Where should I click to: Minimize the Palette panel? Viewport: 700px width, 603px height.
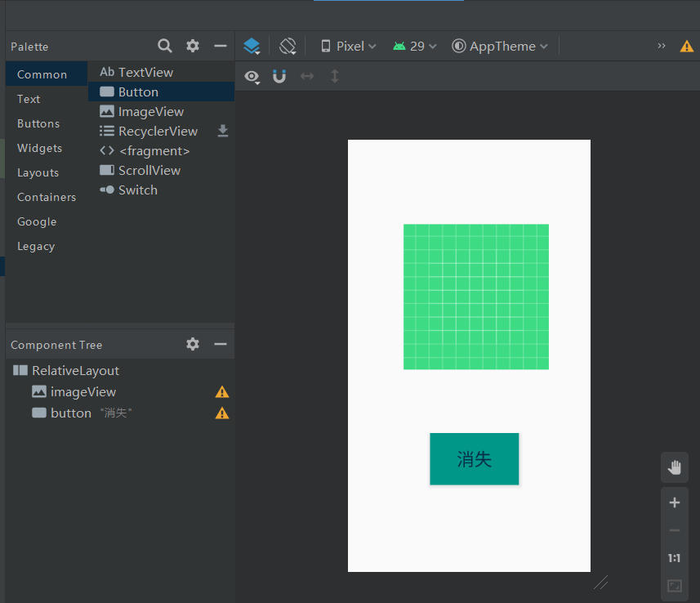[x=221, y=46]
